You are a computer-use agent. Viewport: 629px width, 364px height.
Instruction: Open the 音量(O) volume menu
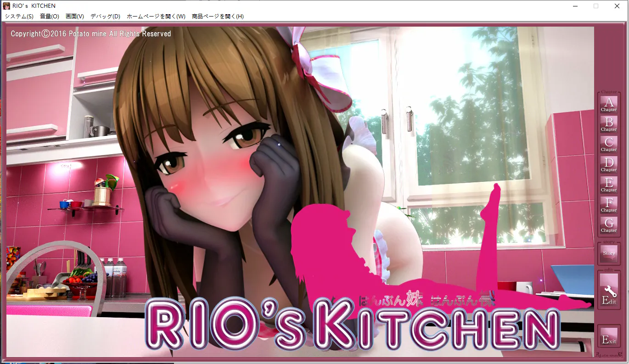coord(50,17)
